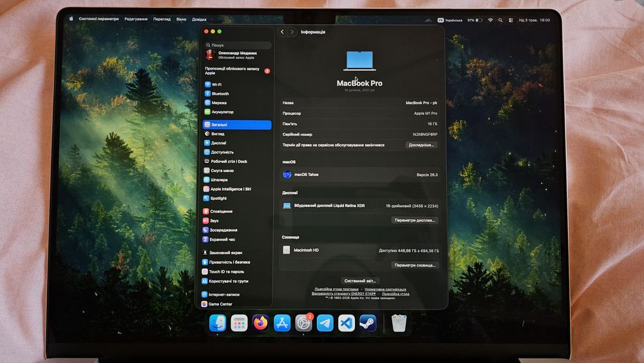
Task: Click the Назва MacBook Pro name field
Action: coord(360,103)
